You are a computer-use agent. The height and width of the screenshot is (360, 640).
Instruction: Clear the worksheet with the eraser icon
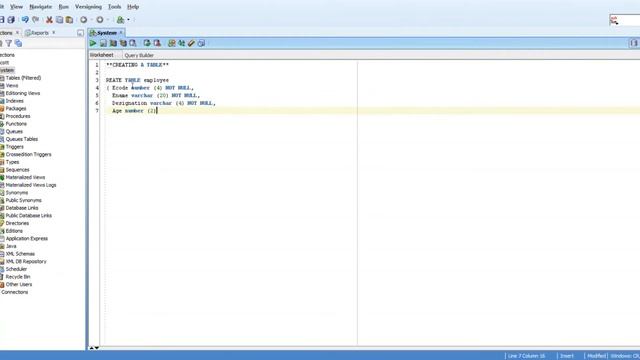pyautogui.click(x=191, y=43)
